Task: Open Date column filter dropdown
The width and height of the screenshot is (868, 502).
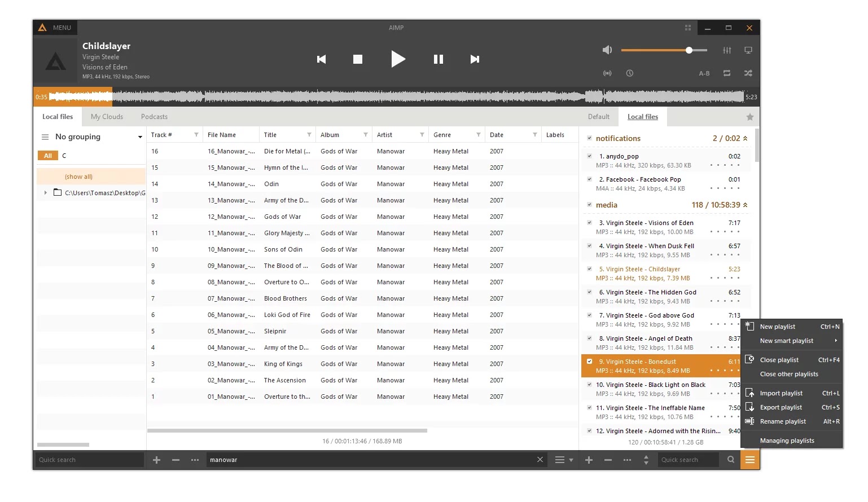Action: tap(535, 135)
